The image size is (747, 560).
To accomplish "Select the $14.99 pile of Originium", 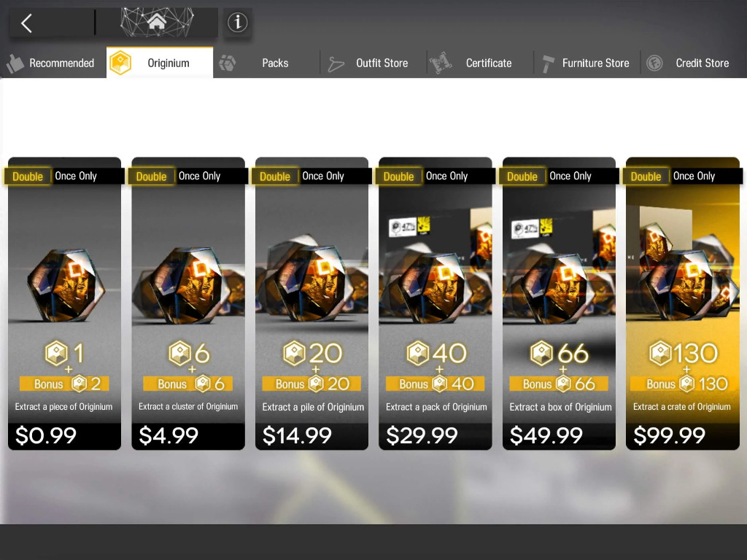I will [311, 303].
